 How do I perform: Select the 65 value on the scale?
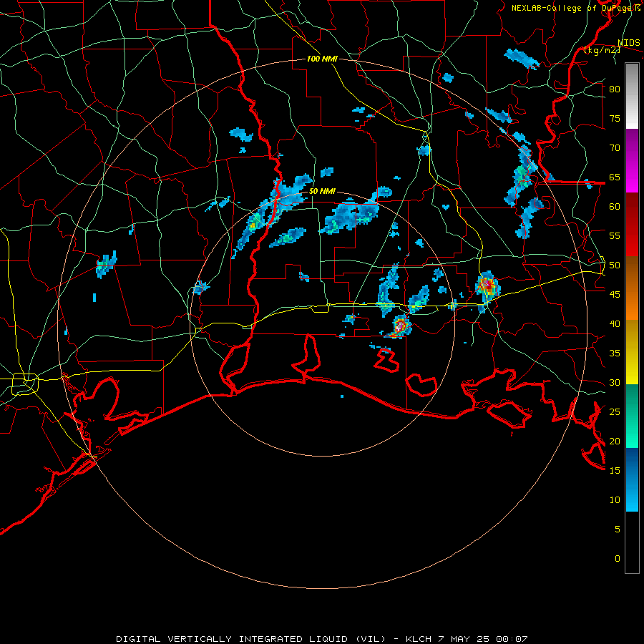tap(615, 177)
